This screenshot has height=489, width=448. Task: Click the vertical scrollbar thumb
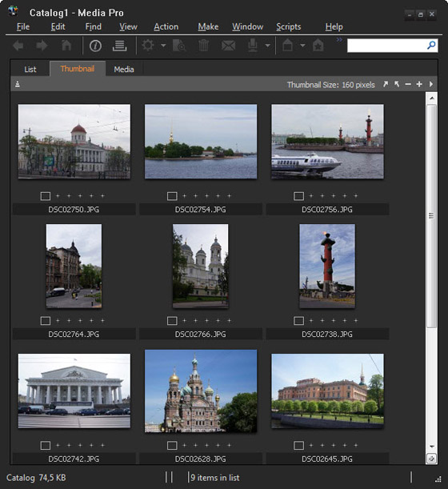point(431,216)
